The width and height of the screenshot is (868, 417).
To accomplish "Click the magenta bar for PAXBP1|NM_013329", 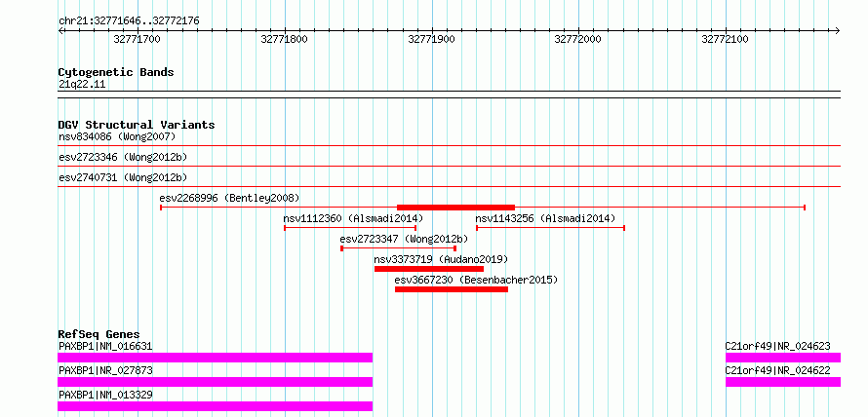I will [216, 406].
